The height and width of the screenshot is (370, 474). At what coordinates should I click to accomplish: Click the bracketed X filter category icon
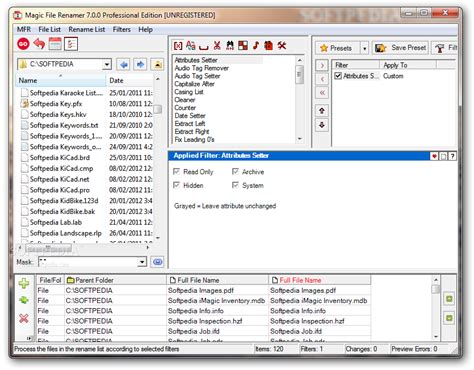(x=178, y=46)
